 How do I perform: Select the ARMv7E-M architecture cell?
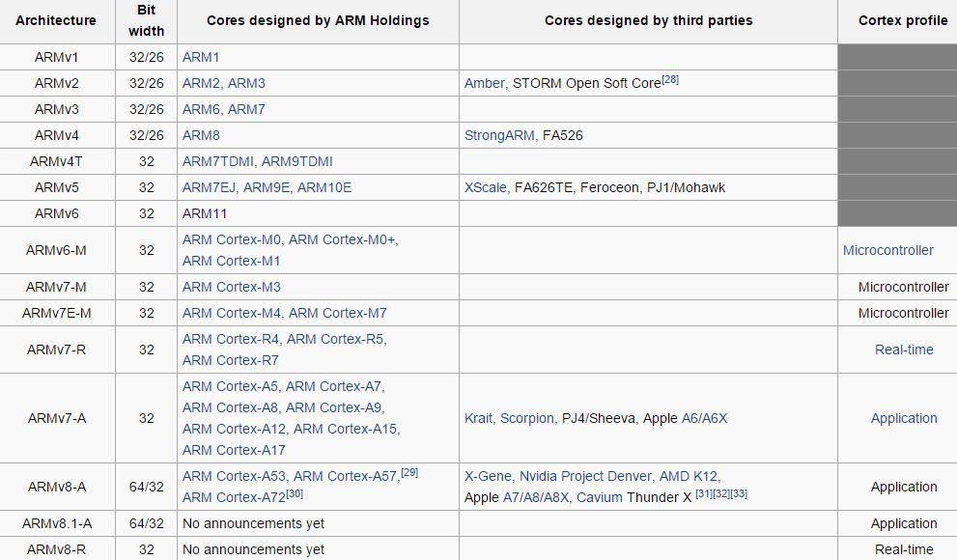pos(57,314)
